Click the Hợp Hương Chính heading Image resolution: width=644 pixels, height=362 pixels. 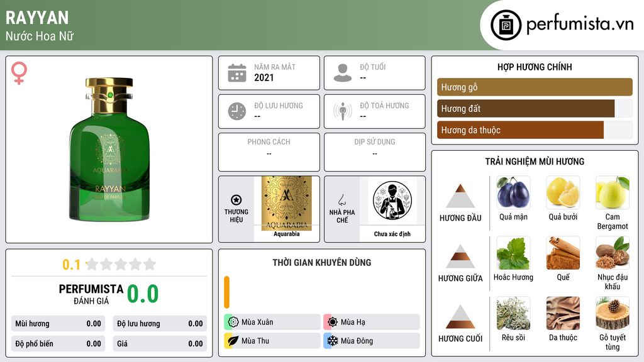pos(535,67)
